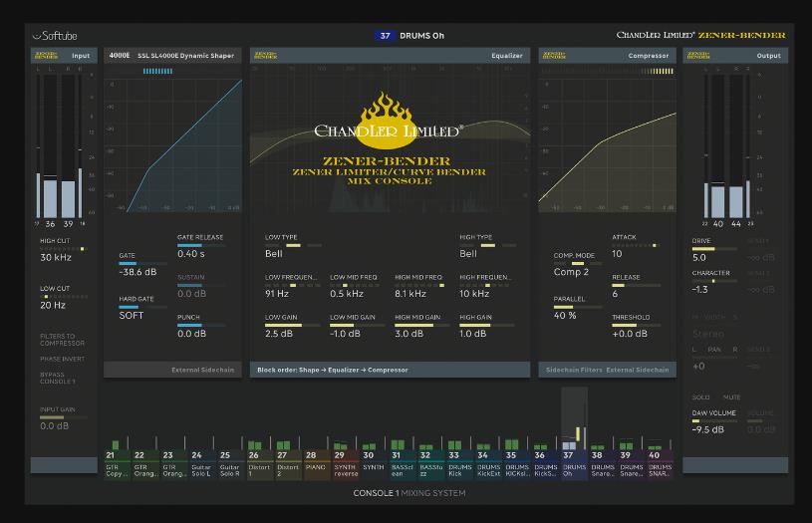The width and height of the screenshot is (812, 523).
Task: Click Character -1.3 value
Action: pos(699,290)
